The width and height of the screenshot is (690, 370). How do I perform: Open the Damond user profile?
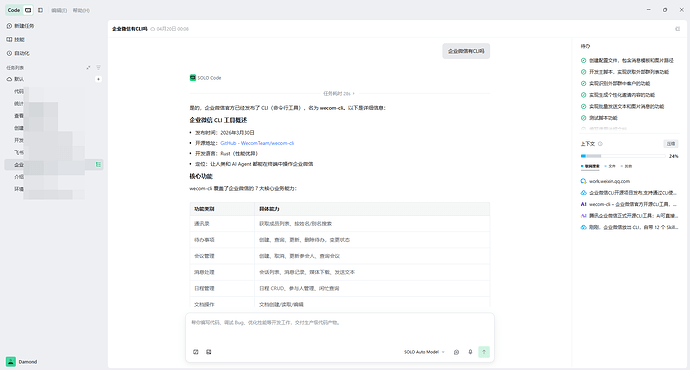22,362
